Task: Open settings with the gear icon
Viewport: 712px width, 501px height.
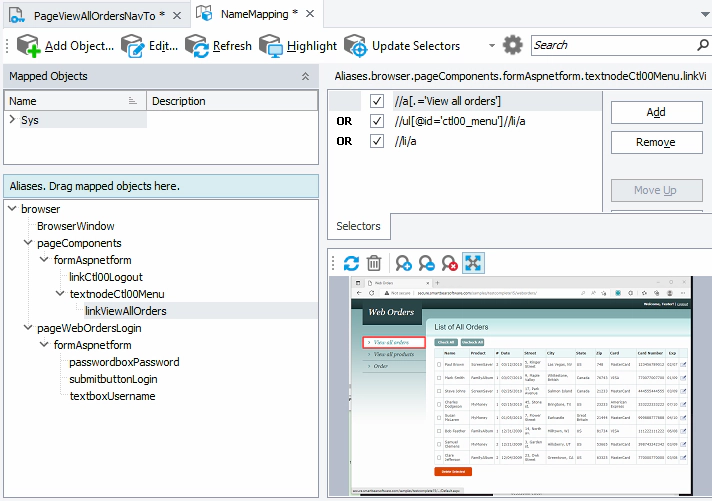Action: [513, 45]
